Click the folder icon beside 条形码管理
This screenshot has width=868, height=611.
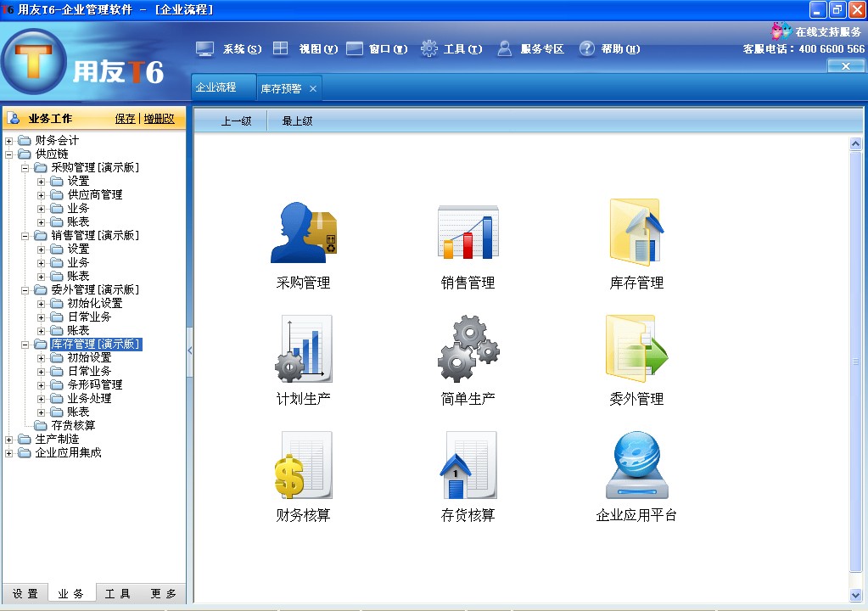57,384
